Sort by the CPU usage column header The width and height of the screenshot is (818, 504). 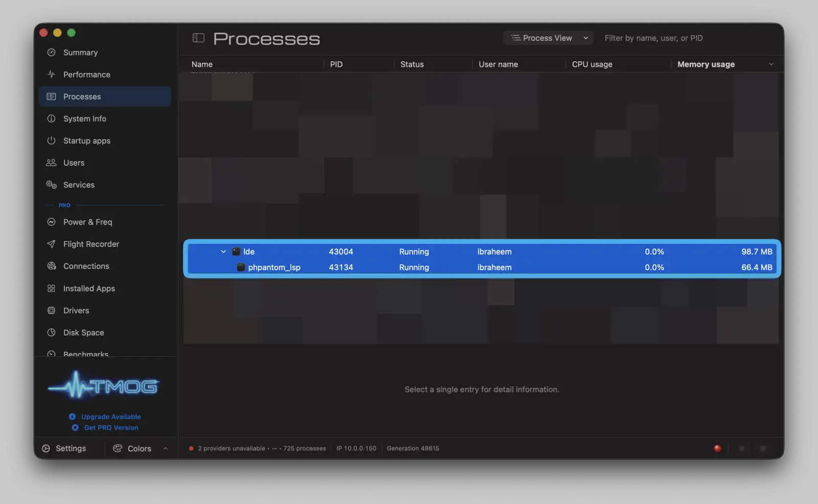[592, 64]
